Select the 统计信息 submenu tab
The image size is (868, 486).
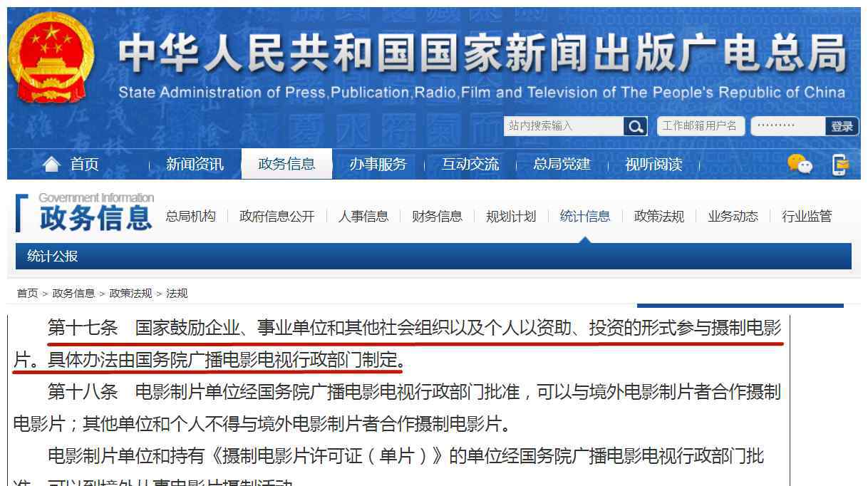(585, 216)
